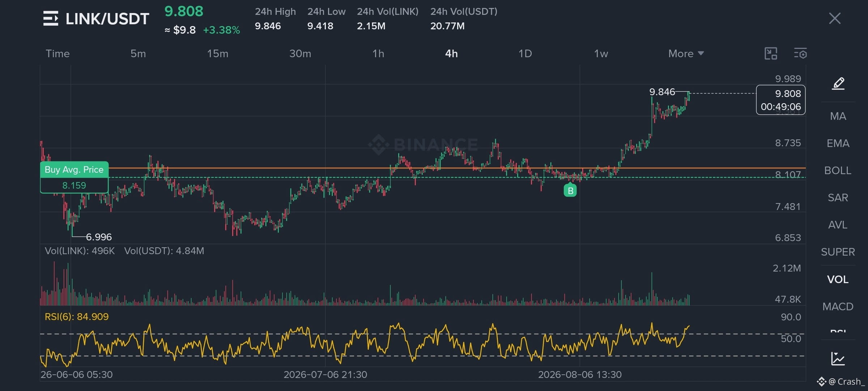Click the line chart icon at bottom right
868x391 pixels.
pos(838,358)
